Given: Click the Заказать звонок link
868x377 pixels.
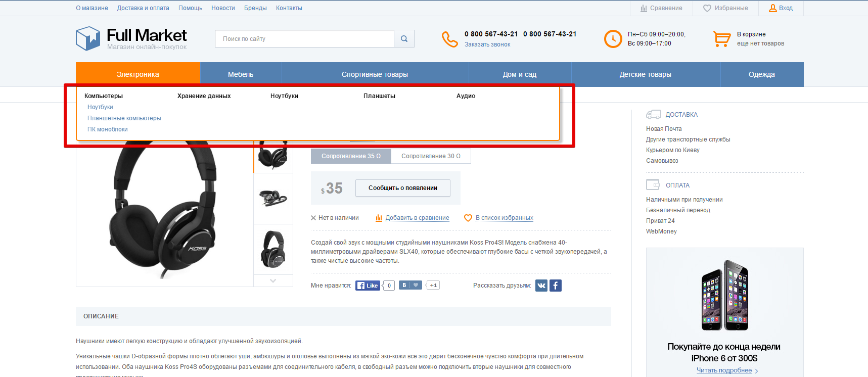Looking at the screenshot, I should [487, 44].
